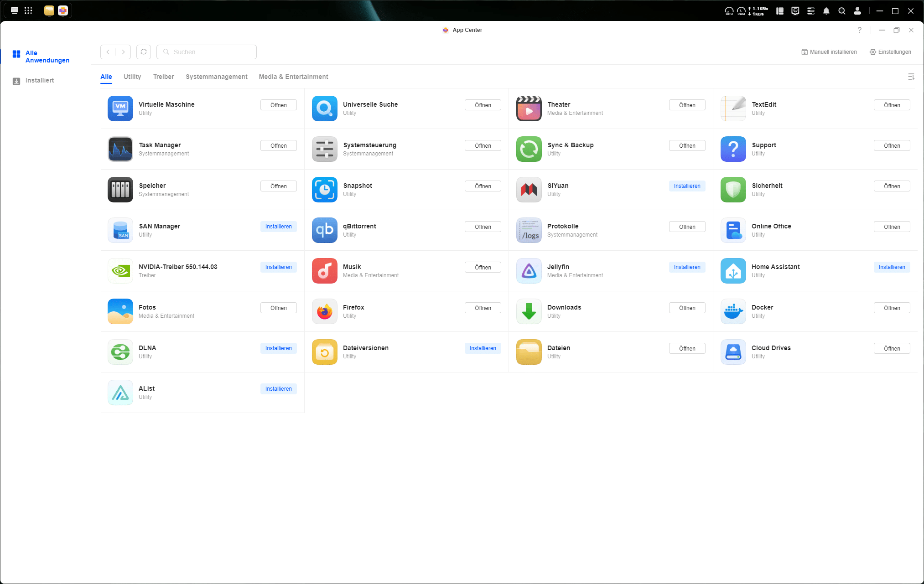Click the refresh icon in toolbar

pos(144,52)
